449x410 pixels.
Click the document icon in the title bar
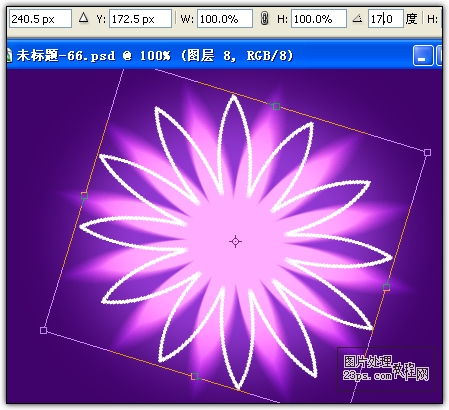9,55
